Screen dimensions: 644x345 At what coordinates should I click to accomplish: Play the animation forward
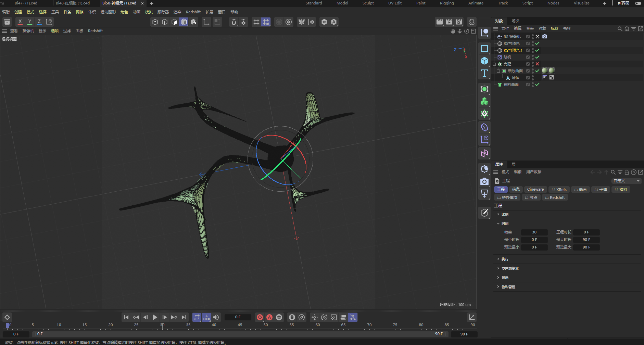155,317
